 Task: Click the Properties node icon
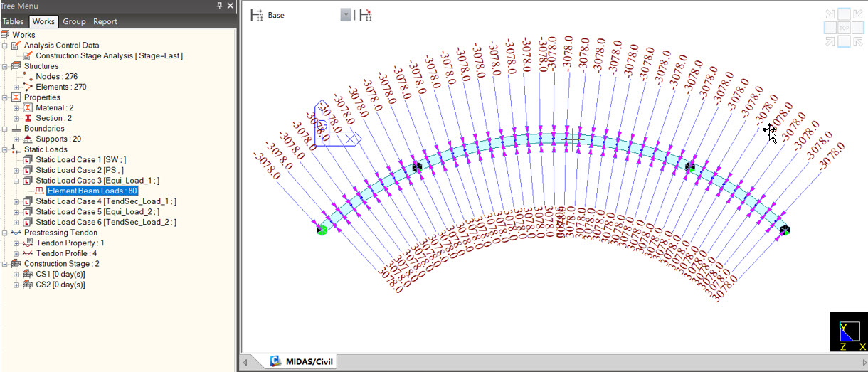pos(16,97)
